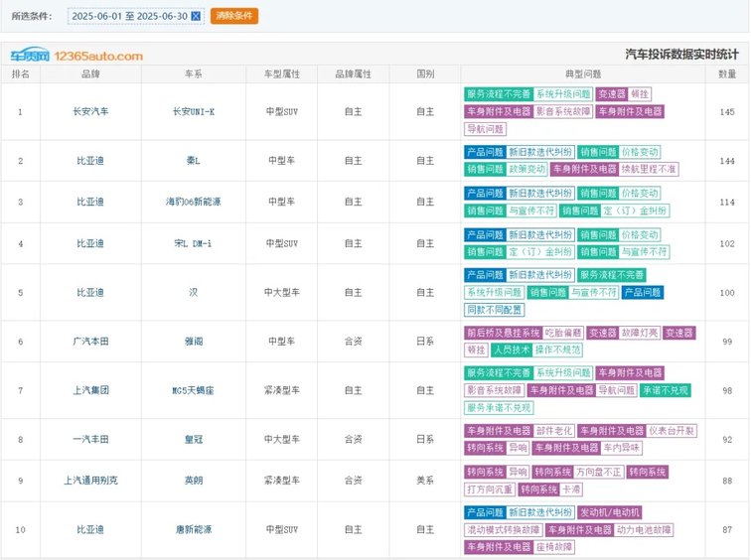Remove the date range filter with X icon
The width and height of the screenshot is (751, 560).
point(196,16)
